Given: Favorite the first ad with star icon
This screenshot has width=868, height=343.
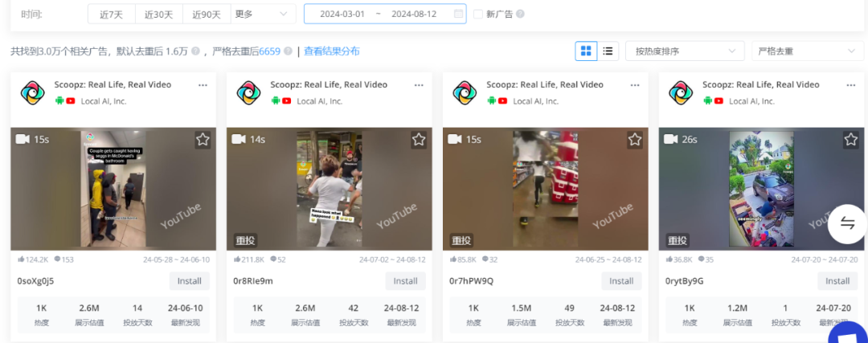Looking at the screenshot, I should [x=203, y=140].
